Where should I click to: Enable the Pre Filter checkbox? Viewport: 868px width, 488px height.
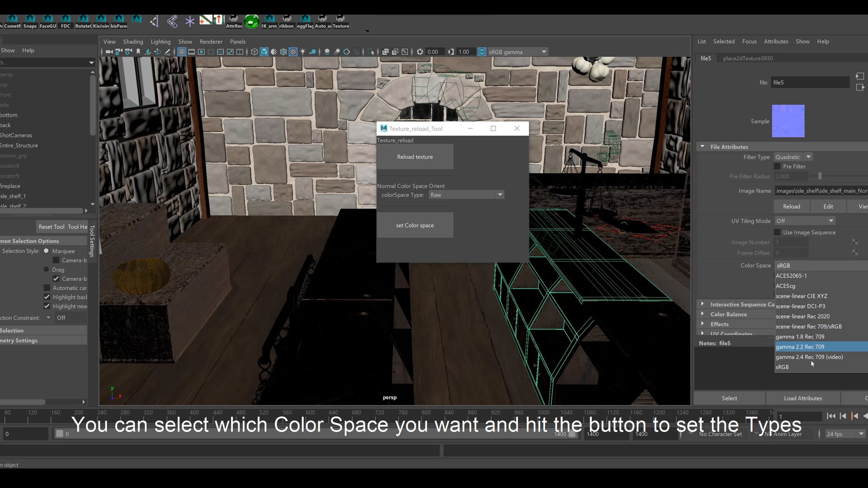[x=777, y=166]
